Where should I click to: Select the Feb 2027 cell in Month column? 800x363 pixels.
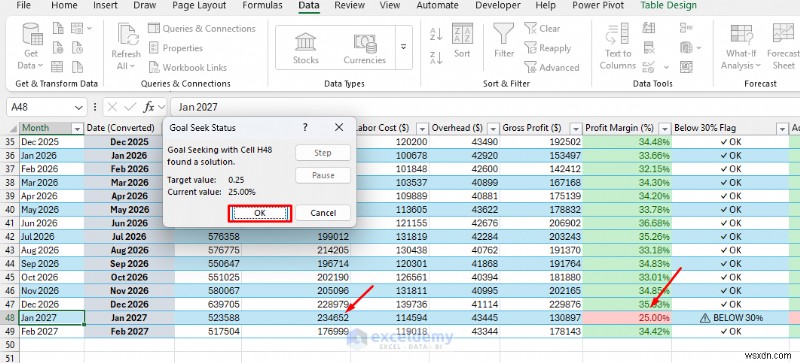52,331
